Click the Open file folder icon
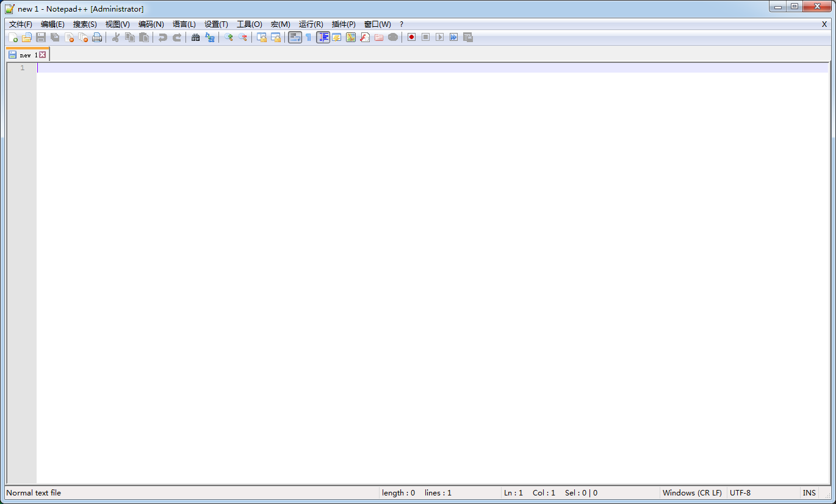Image resolution: width=836 pixels, height=504 pixels. (26, 37)
